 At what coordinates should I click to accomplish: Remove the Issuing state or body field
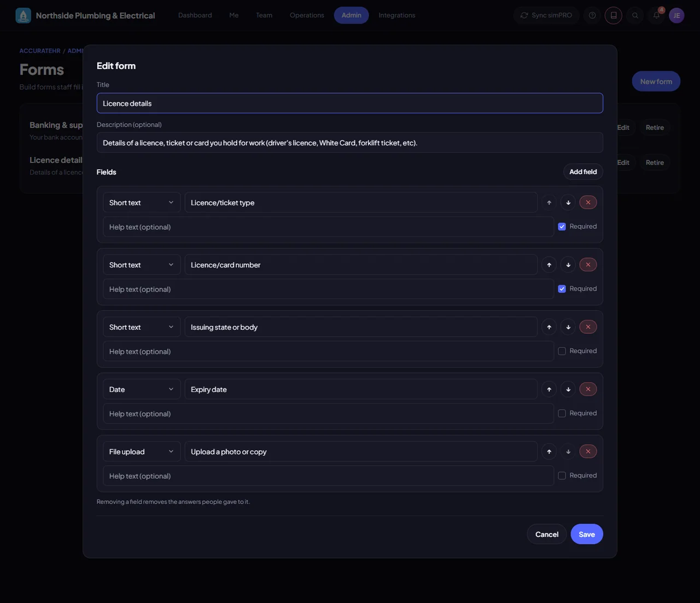588,327
